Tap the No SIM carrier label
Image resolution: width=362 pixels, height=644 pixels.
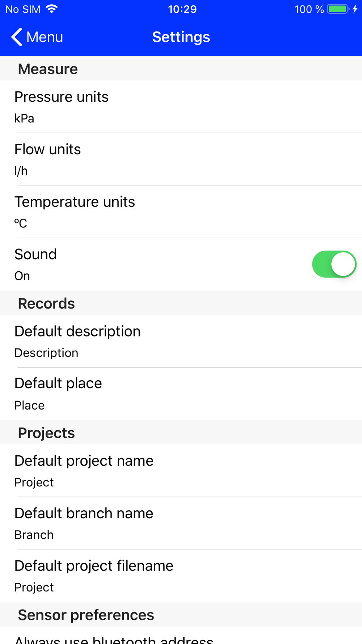(23, 9)
